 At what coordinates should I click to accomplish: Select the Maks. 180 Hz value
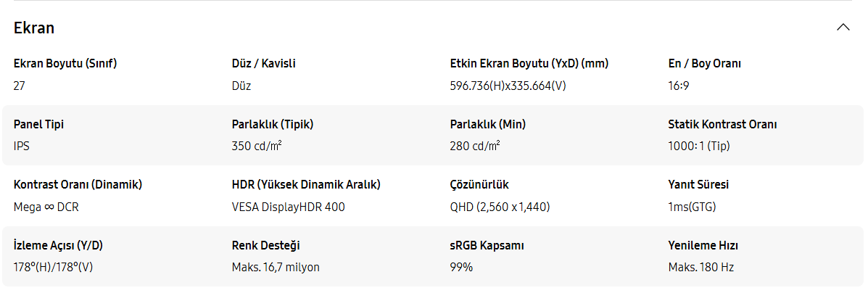click(700, 267)
